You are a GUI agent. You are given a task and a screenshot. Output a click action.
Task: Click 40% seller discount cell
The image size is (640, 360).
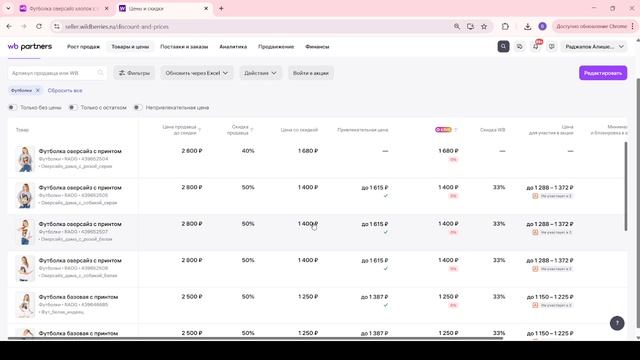pyautogui.click(x=248, y=151)
